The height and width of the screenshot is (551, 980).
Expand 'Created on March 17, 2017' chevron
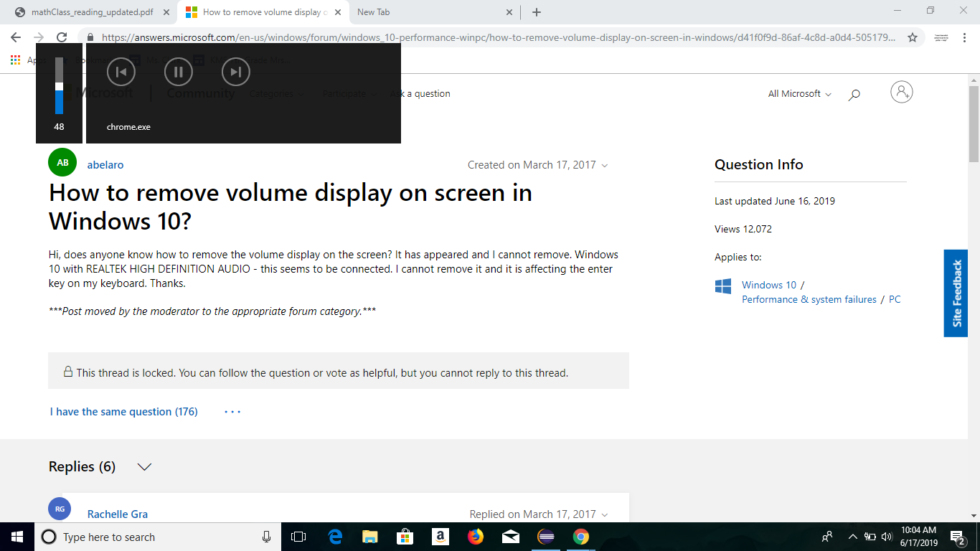[604, 166]
